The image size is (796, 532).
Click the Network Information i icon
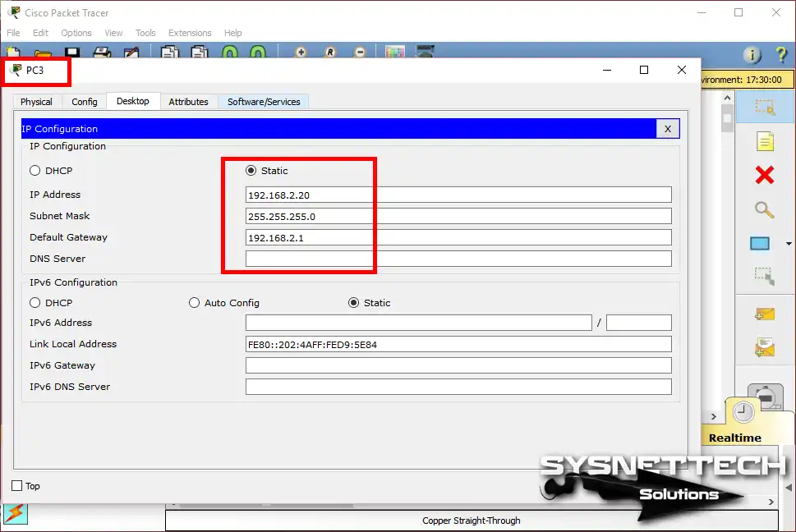pos(752,54)
